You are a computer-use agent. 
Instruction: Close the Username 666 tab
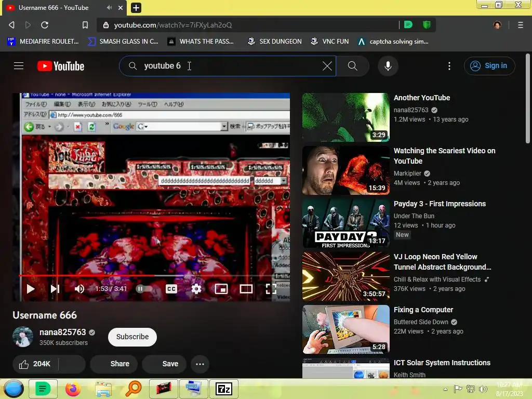(x=121, y=7)
